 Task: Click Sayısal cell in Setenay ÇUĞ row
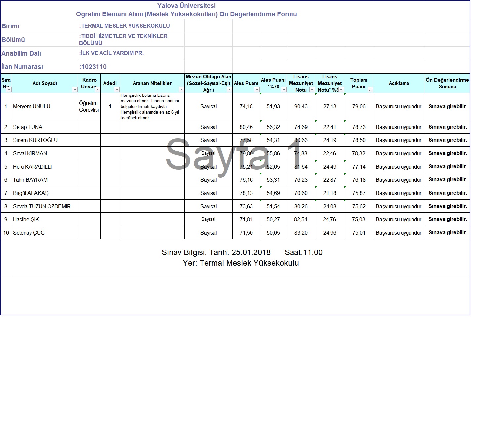click(x=209, y=233)
